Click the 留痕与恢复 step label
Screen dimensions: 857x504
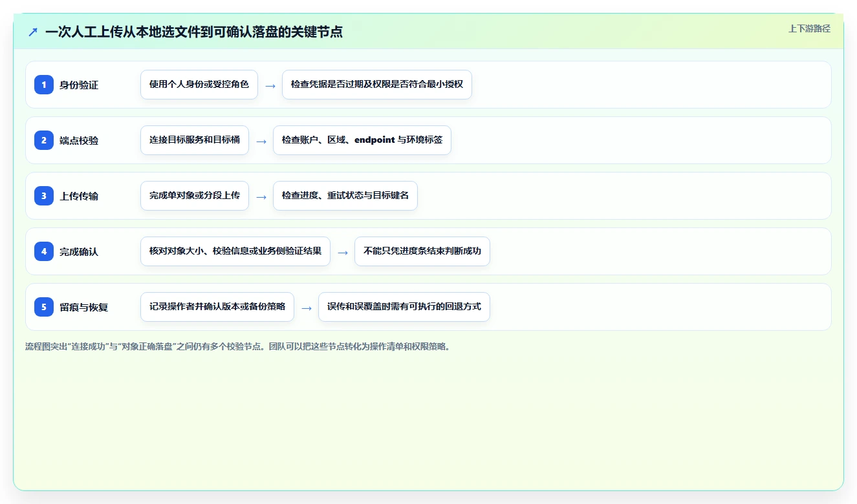(84, 307)
